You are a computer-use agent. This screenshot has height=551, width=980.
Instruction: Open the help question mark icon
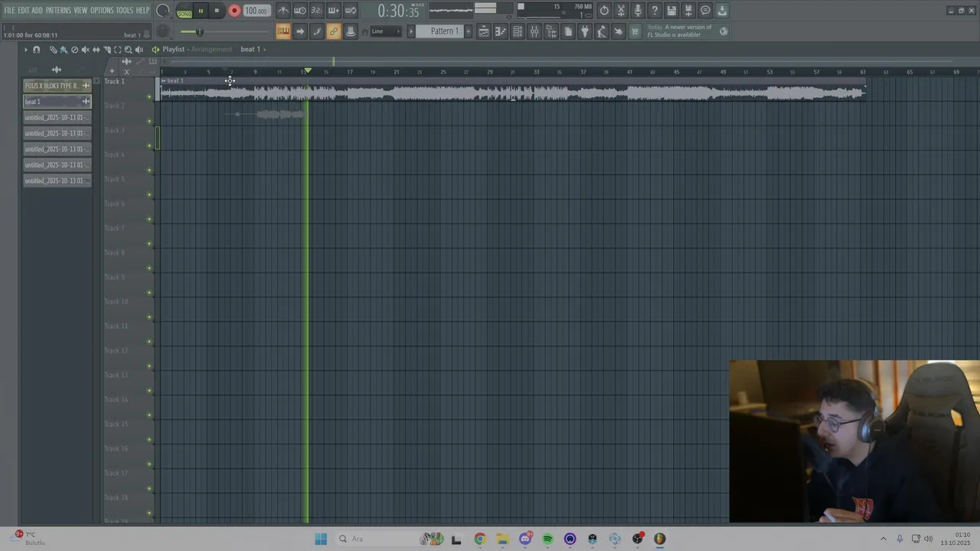tap(655, 11)
